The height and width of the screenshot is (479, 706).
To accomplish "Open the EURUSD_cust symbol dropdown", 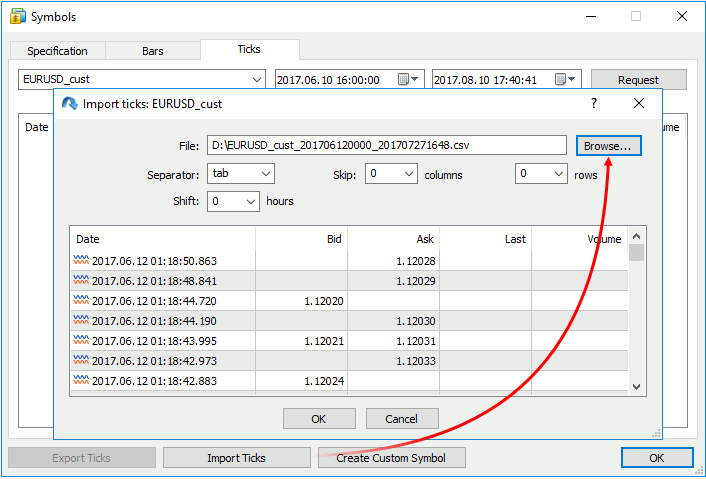I will click(x=257, y=80).
